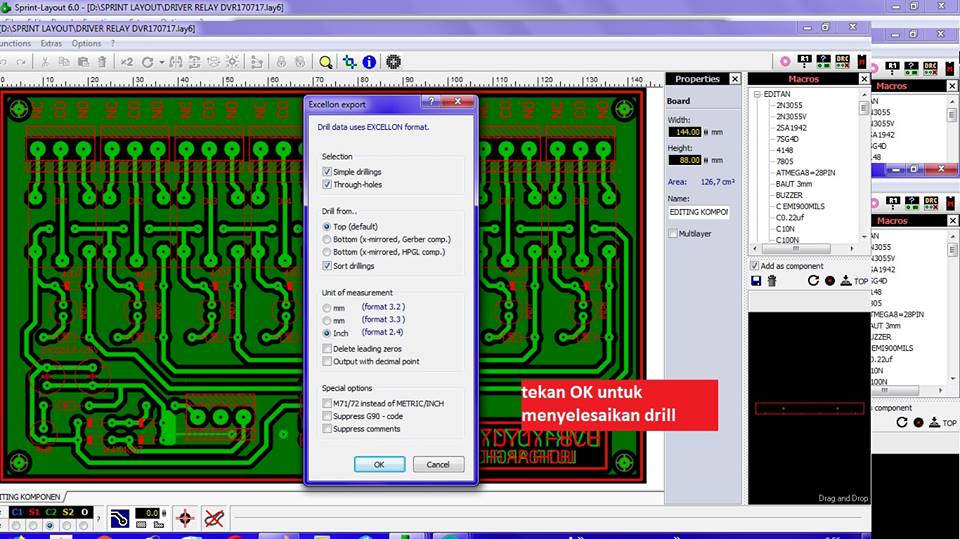
Task: Close the Properties panel
Action: (735, 79)
